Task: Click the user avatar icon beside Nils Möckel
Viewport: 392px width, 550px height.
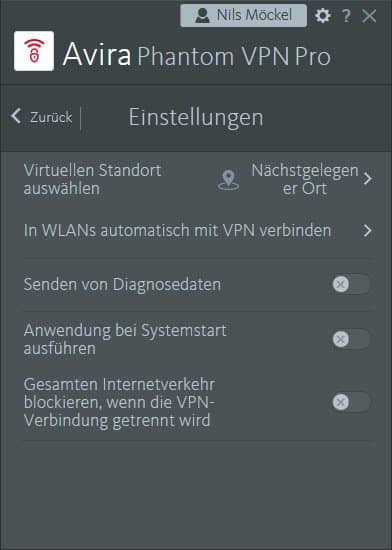Action: point(202,16)
